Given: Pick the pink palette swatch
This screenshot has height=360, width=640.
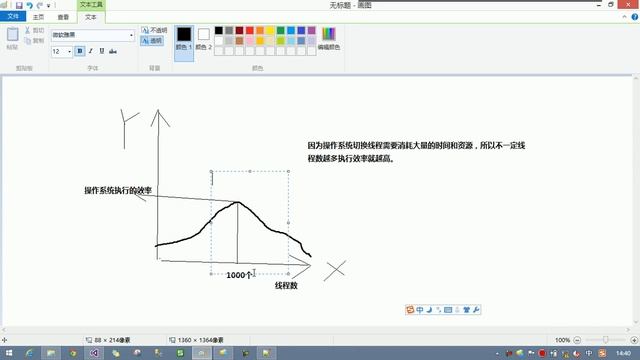Looking at the screenshot, I should pos(250,40).
